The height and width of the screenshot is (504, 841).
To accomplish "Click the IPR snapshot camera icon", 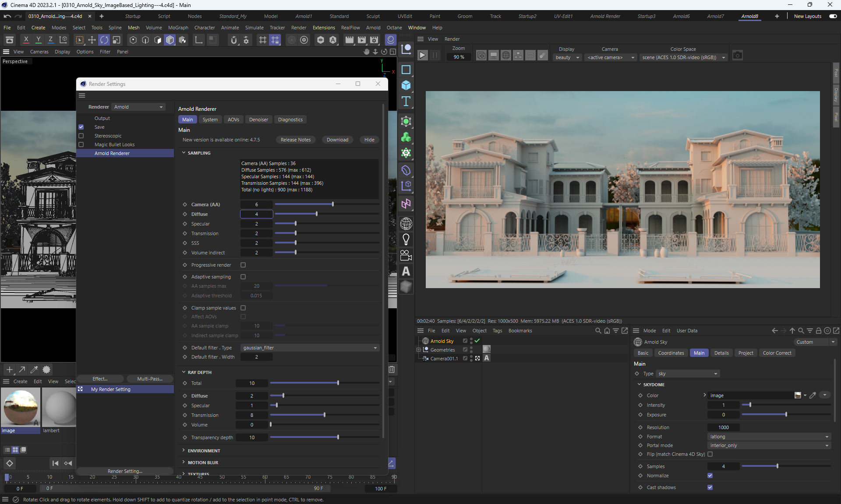I will click(x=738, y=56).
